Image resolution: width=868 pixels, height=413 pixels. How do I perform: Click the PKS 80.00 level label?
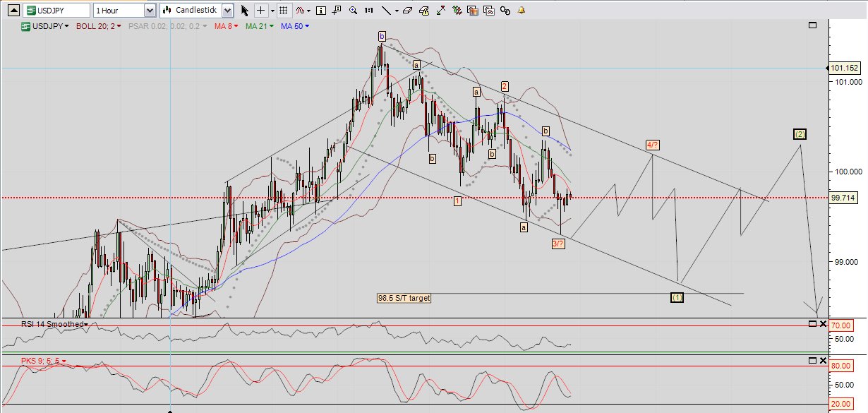[840, 366]
